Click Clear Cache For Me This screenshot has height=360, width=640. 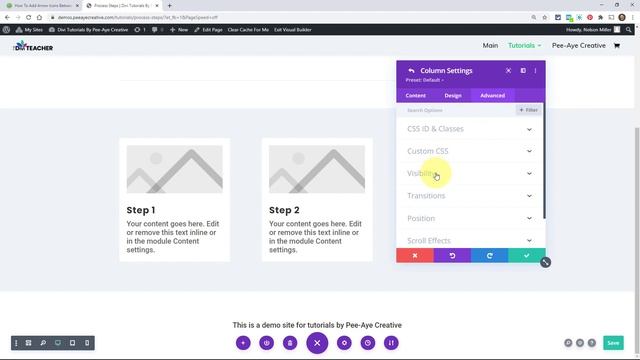pos(248,30)
